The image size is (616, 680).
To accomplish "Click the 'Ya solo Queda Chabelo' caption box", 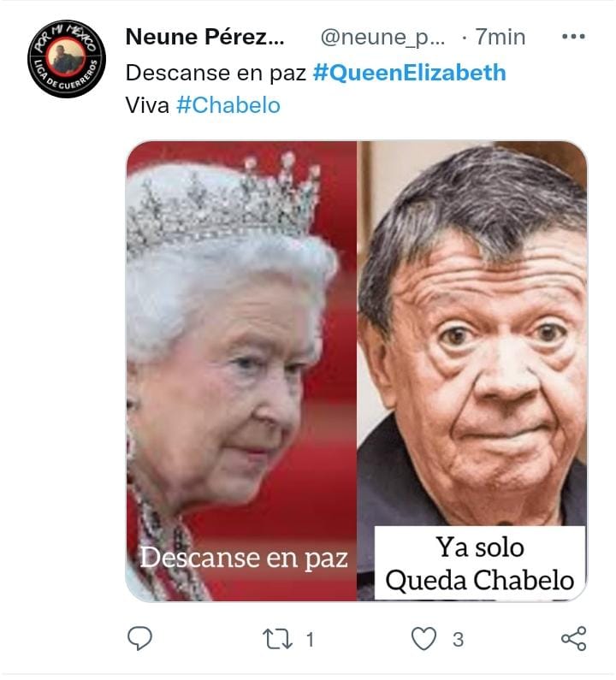I will click(480, 564).
